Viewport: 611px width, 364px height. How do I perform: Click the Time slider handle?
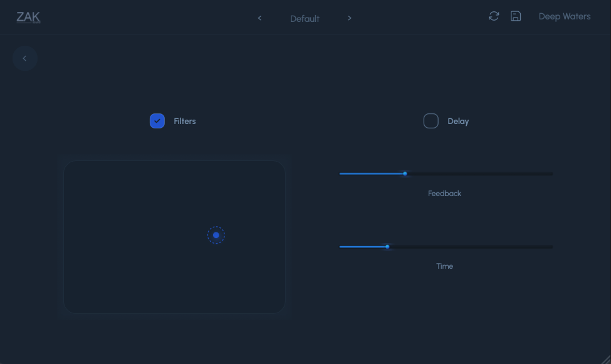[387, 247]
